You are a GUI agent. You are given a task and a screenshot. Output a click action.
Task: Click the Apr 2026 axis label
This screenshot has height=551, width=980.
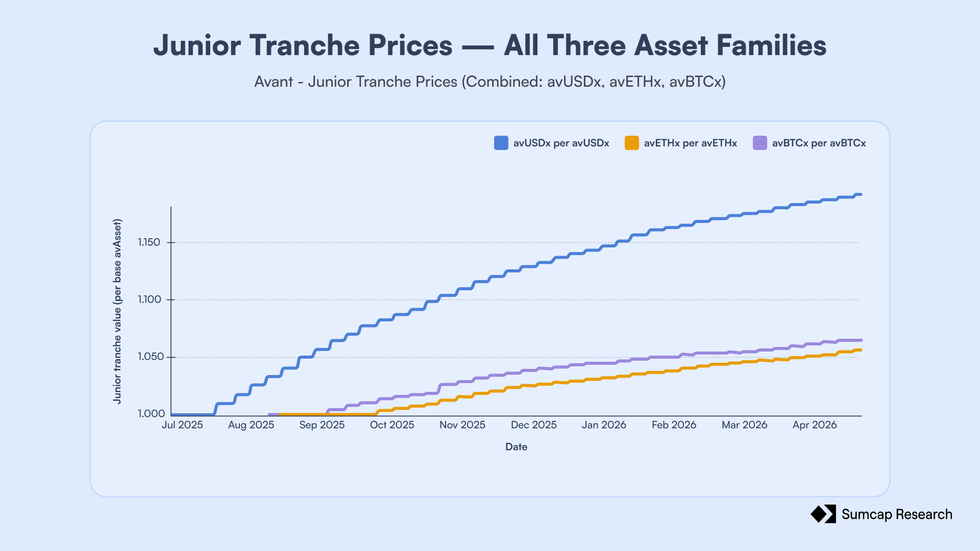tap(815, 425)
